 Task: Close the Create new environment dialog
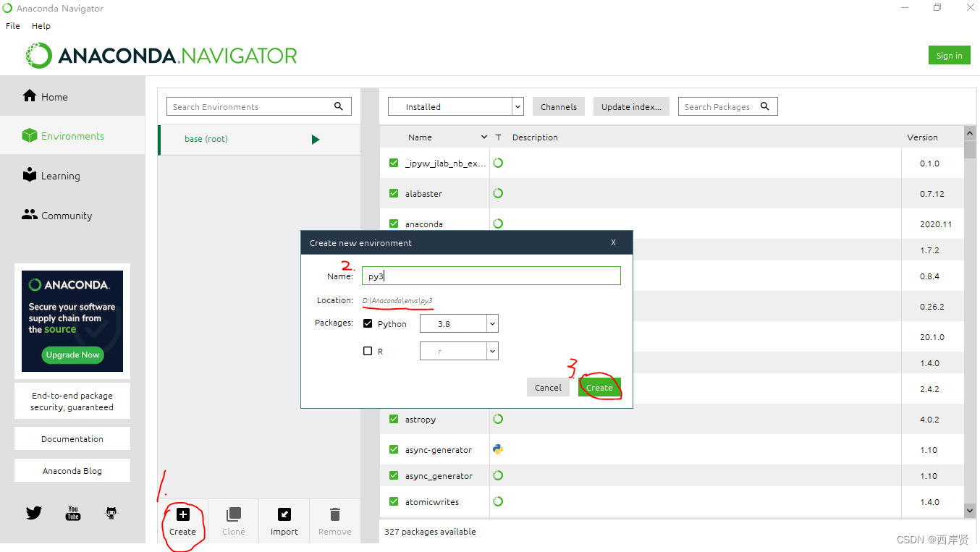click(613, 242)
